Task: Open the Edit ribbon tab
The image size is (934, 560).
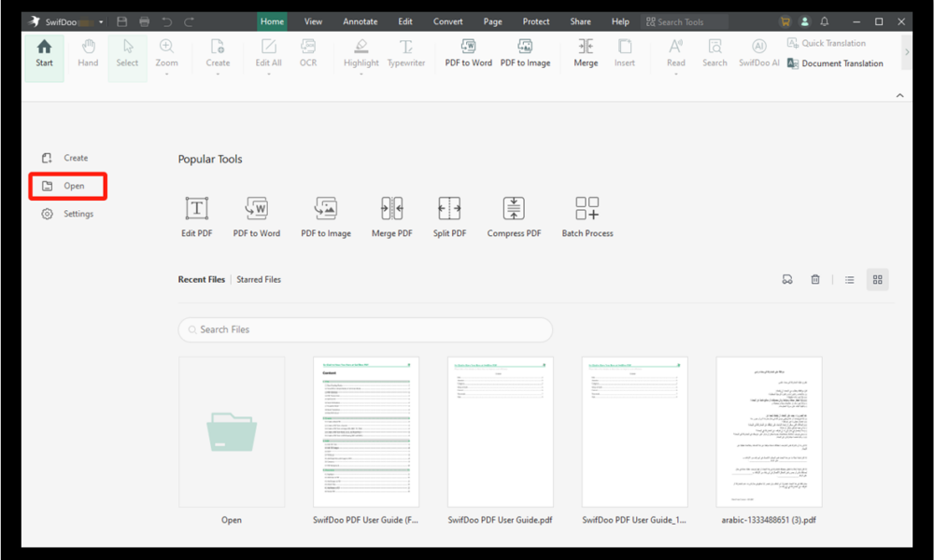Action: click(x=405, y=21)
